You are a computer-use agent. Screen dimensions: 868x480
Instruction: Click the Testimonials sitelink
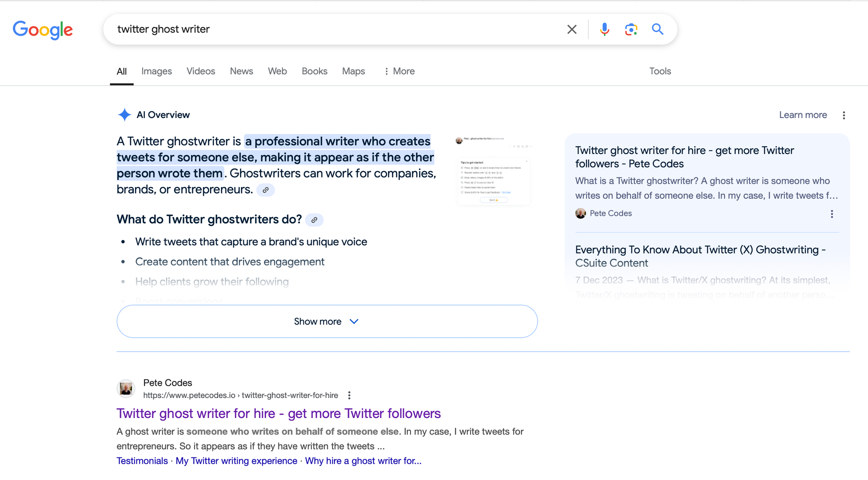coord(142,460)
